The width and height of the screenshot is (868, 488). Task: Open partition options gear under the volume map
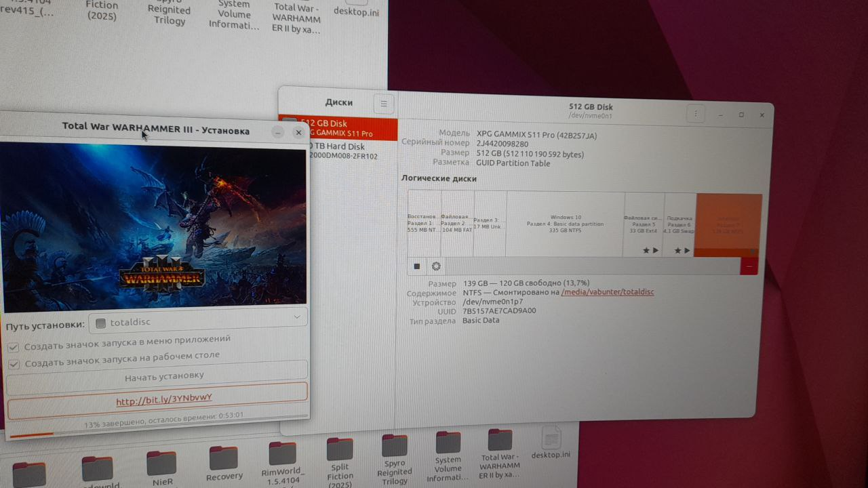(x=436, y=266)
